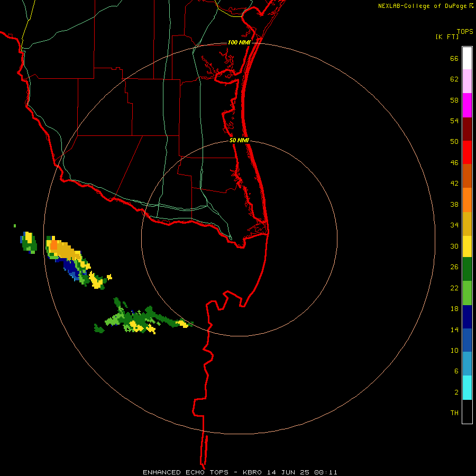The height and width of the screenshot is (476, 476).
Task: Select the magenta legend swatch
Action: pos(467,105)
